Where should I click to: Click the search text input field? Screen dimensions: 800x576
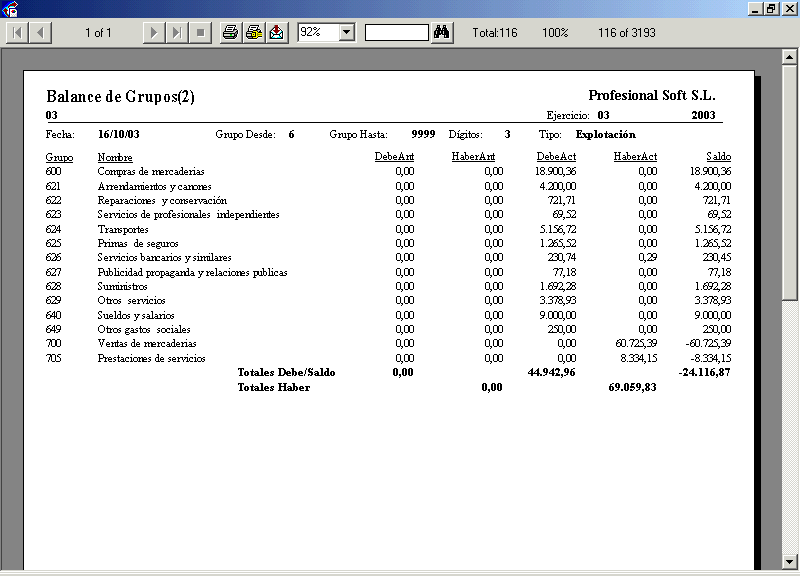pos(396,33)
